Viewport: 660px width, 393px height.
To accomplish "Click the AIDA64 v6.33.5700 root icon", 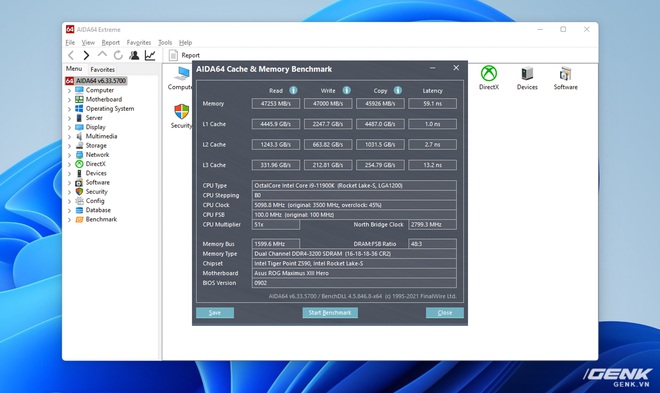I will pyautogui.click(x=69, y=81).
